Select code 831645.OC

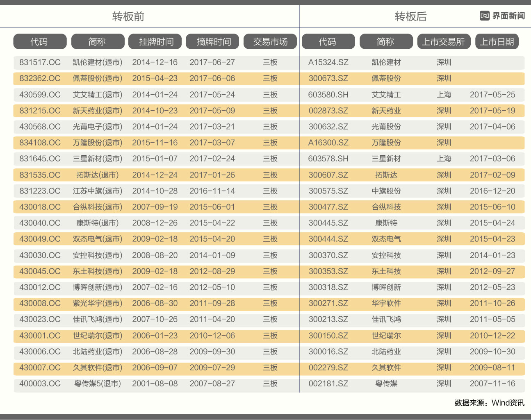(40, 159)
